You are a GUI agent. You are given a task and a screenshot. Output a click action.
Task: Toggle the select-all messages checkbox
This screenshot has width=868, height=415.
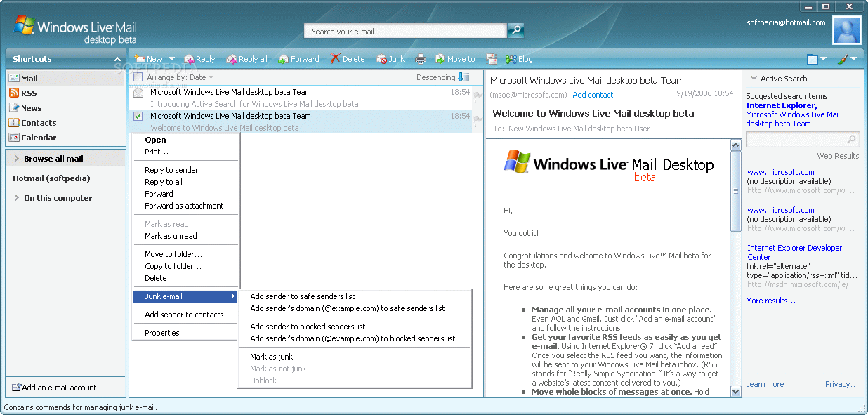click(x=138, y=77)
